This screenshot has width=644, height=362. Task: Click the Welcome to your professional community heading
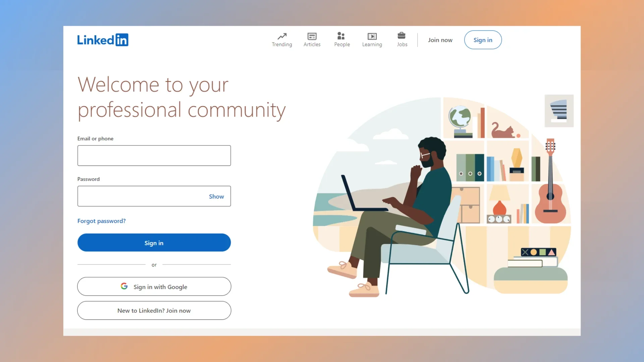(x=181, y=97)
